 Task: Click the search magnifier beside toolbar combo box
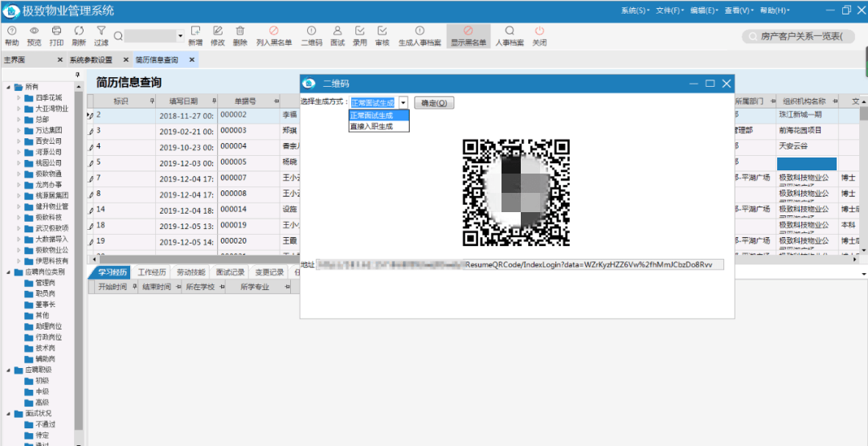point(118,36)
